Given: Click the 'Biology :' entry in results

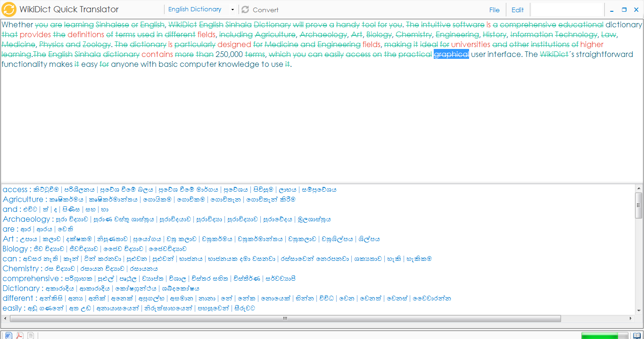Looking at the screenshot, I should [17, 249].
